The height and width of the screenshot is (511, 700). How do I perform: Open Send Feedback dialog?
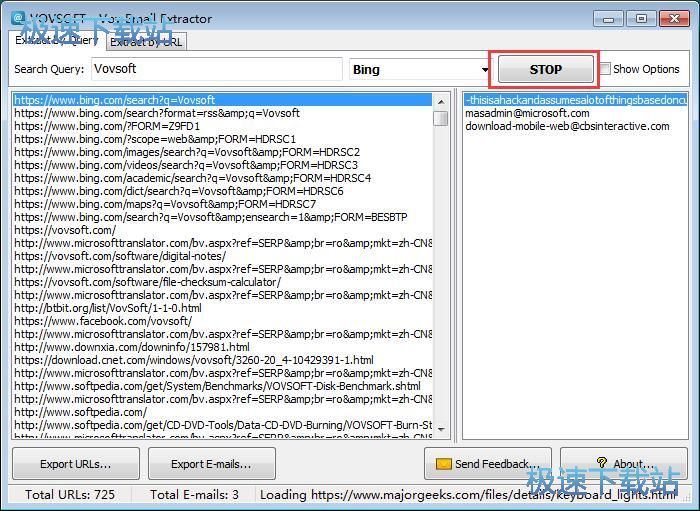(488, 464)
